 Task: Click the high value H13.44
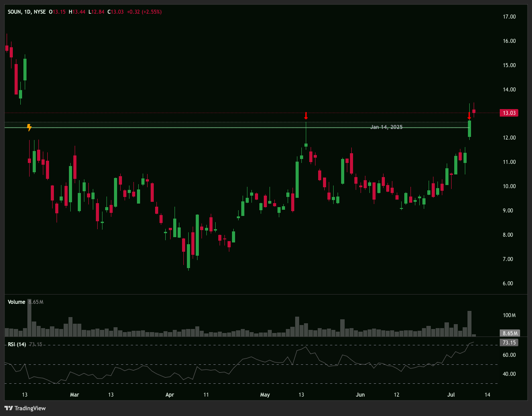pos(77,12)
